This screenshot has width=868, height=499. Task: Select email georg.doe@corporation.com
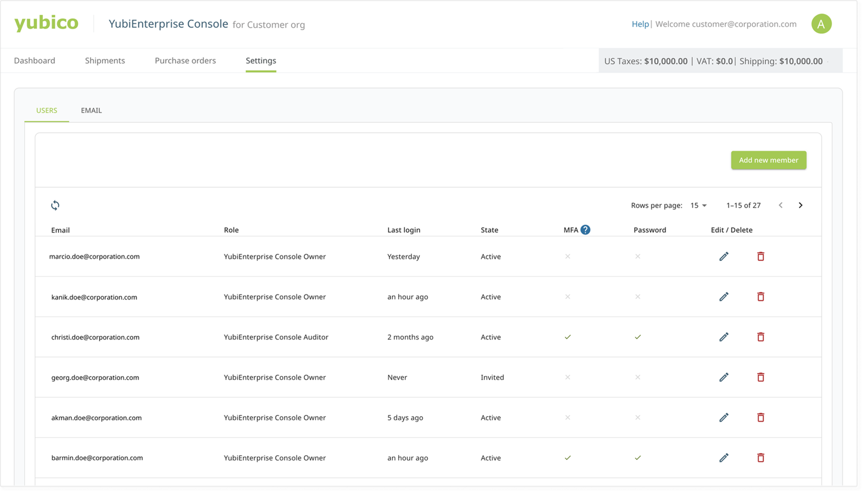[95, 377]
